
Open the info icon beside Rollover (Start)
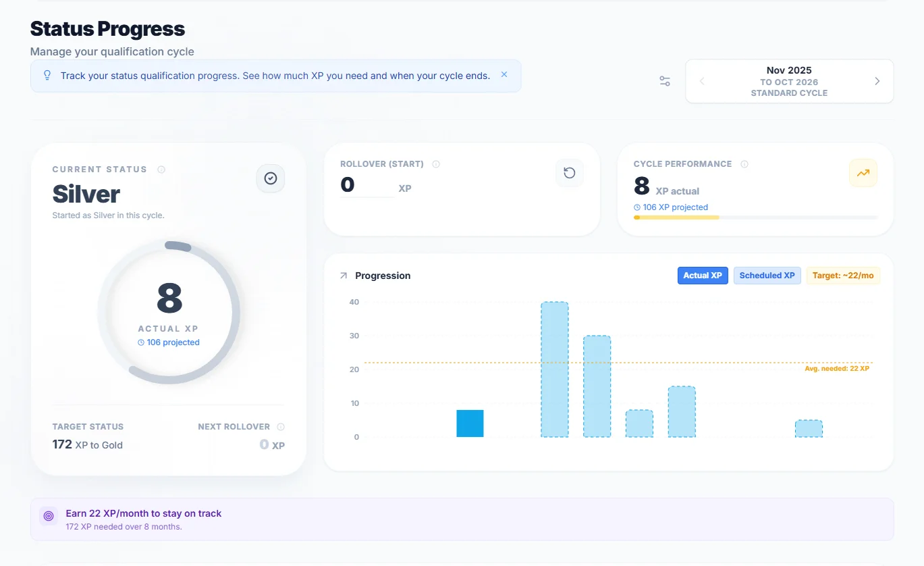pyautogui.click(x=436, y=164)
